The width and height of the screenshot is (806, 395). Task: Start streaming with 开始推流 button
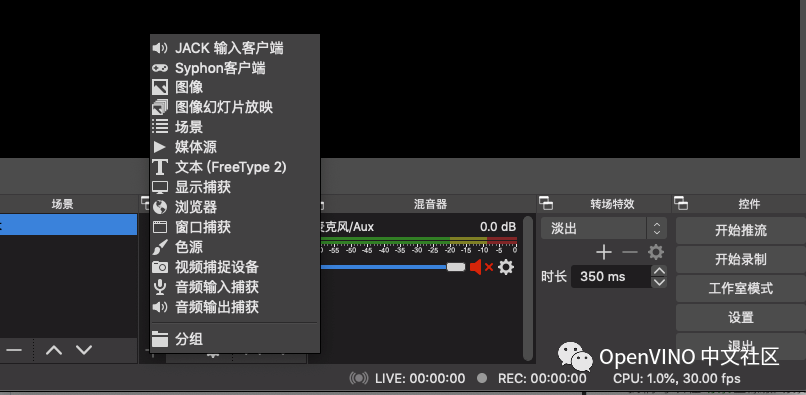(741, 230)
